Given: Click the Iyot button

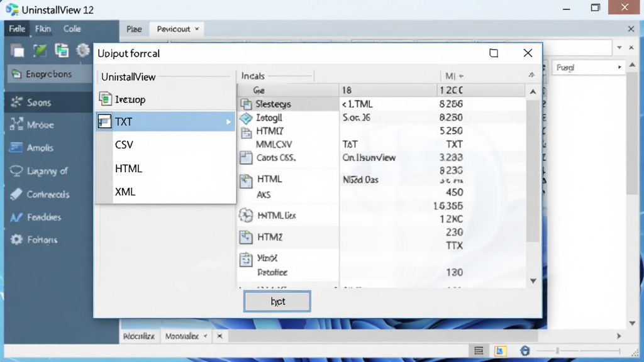Looking at the screenshot, I should pos(277,302).
